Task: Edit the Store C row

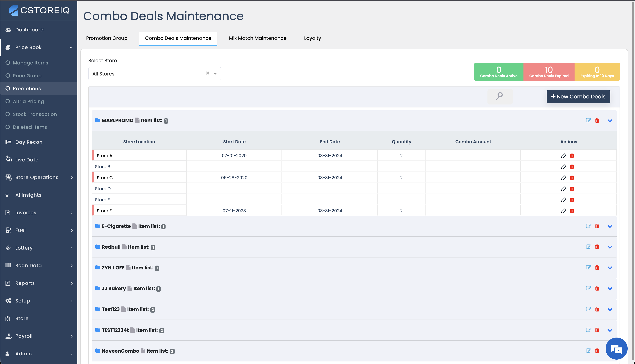Action: tap(564, 178)
